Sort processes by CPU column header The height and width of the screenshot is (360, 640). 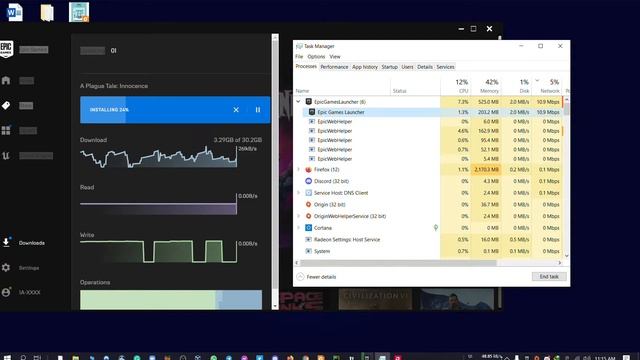456,86
